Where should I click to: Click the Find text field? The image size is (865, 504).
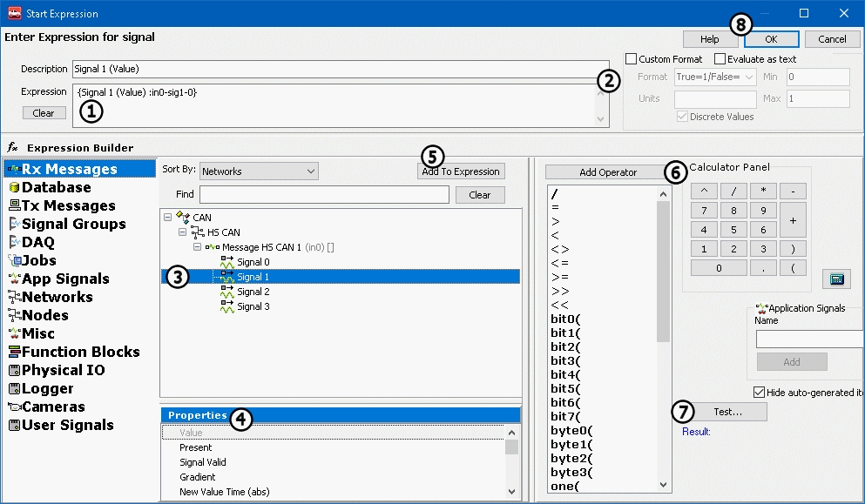324,195
